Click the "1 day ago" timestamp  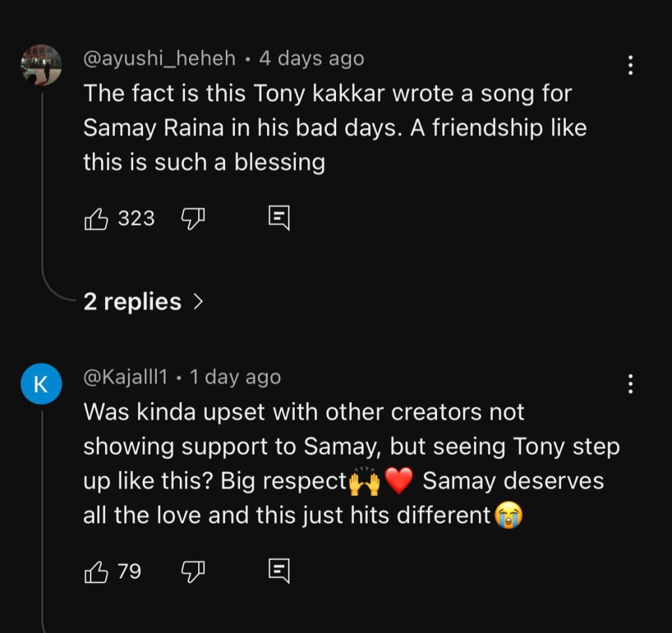[235, 377]
